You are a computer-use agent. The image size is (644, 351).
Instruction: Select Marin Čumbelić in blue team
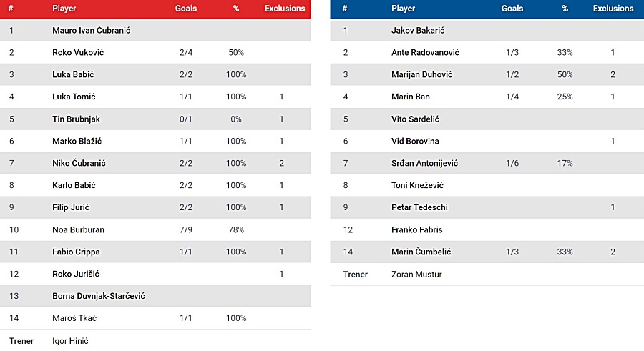(x=421, y=252)
